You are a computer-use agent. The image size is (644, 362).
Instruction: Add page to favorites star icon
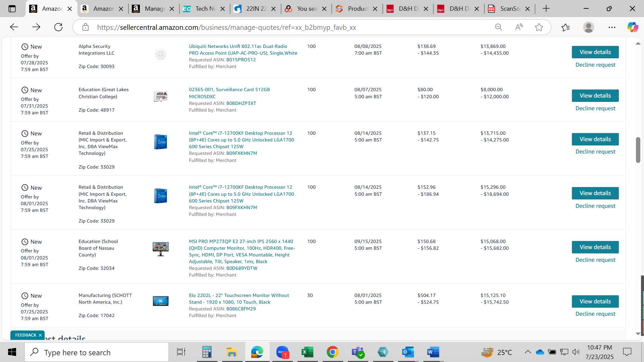point(539,27)
